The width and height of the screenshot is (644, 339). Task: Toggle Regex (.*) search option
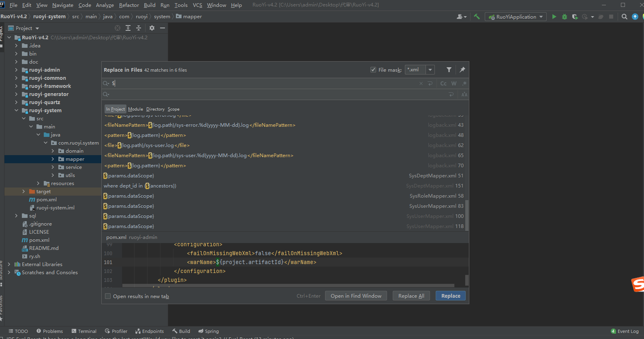464,83
